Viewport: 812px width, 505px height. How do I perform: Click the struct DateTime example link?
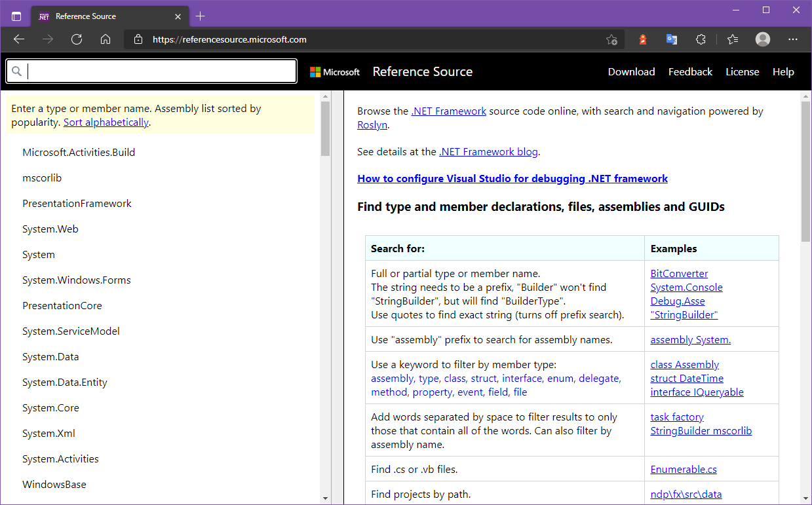coord(687,379)
